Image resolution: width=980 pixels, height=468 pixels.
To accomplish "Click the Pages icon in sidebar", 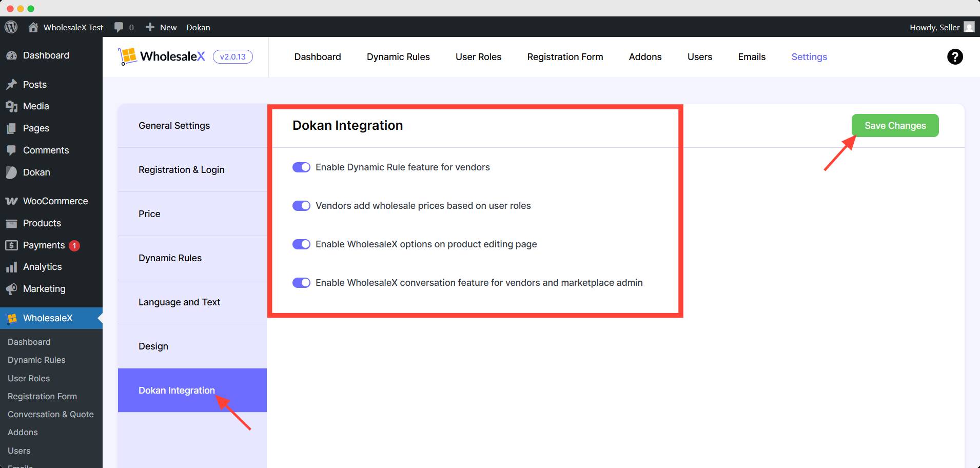I will 11,128.
